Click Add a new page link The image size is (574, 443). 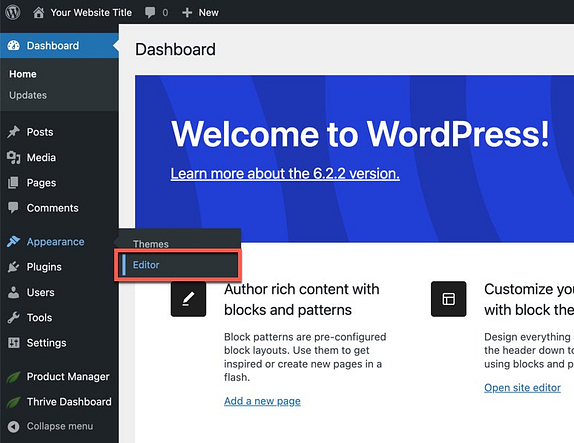(262, 401)
